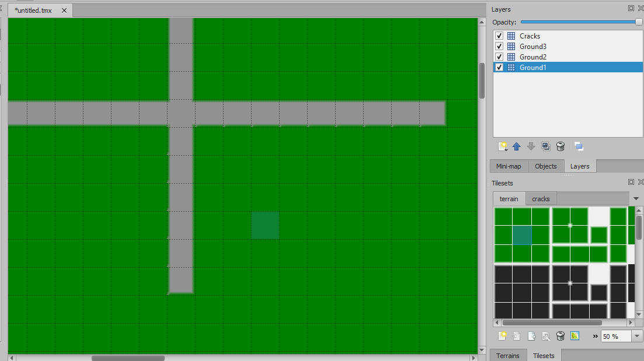Click the layer Opacity slider handle
This screenshot has width=644, height=361.
(639, 22)
